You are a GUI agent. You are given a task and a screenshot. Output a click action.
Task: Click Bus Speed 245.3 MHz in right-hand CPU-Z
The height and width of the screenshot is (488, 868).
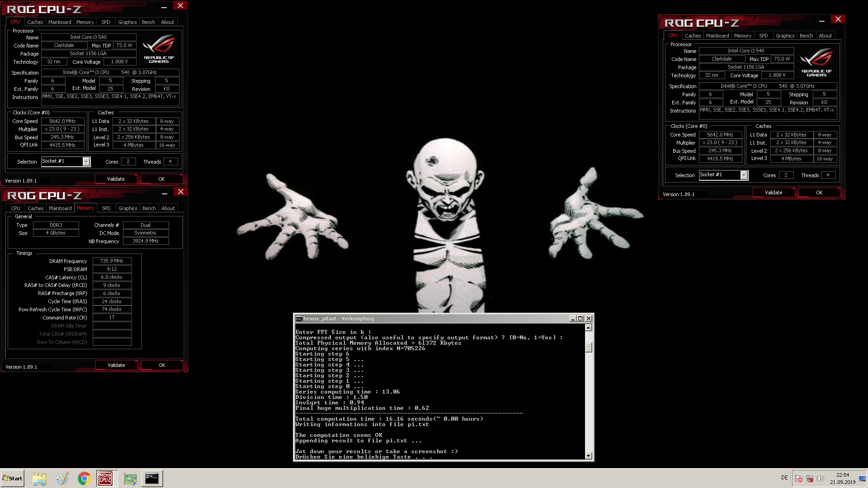point(720,151)
